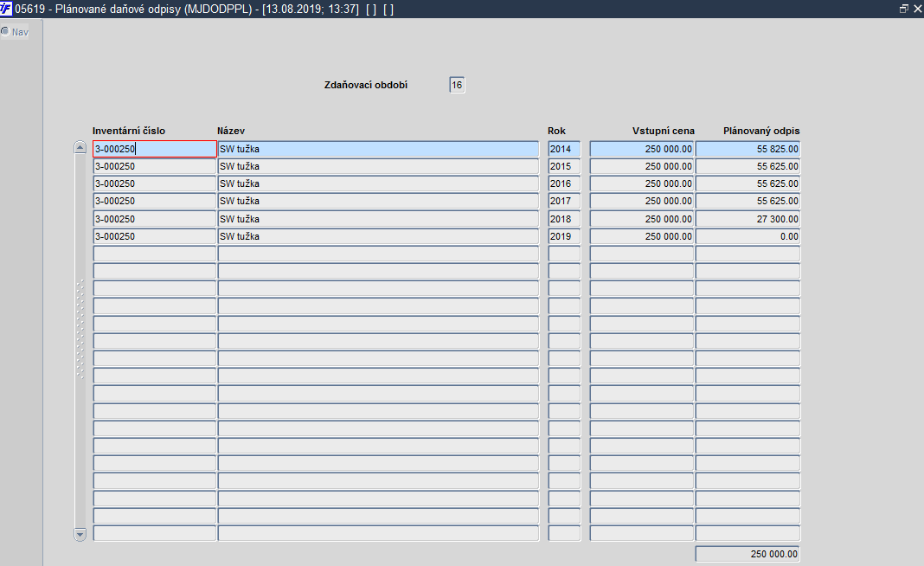
Task: Click Plánovaný odpis value 27 300.00
Action: tap(748, 219)
